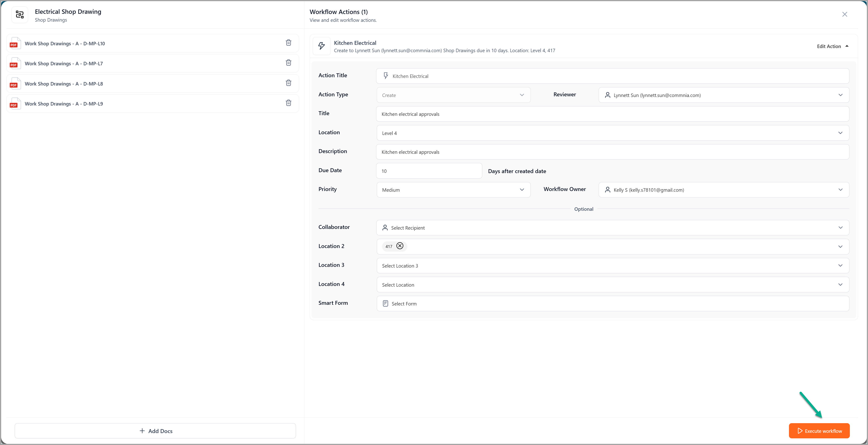Click the form icon in Smart Form field
The height and width of the screenshot is (445, 868).
tap(386, 304)
